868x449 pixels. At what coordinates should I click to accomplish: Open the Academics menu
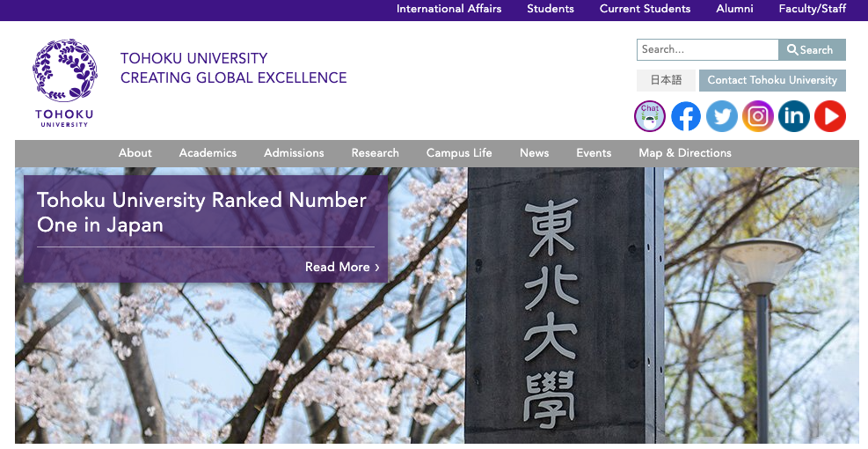[208, 153]
